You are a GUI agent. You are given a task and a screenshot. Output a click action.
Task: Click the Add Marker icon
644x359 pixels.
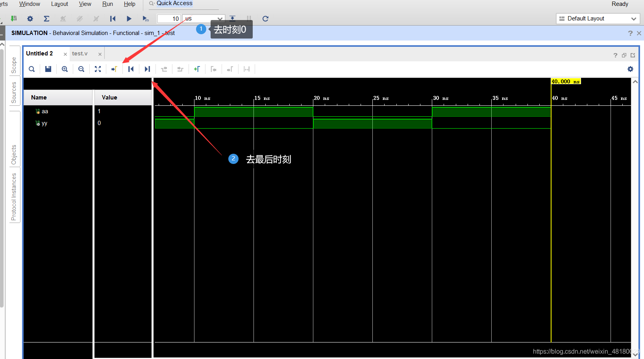[197, 69]
